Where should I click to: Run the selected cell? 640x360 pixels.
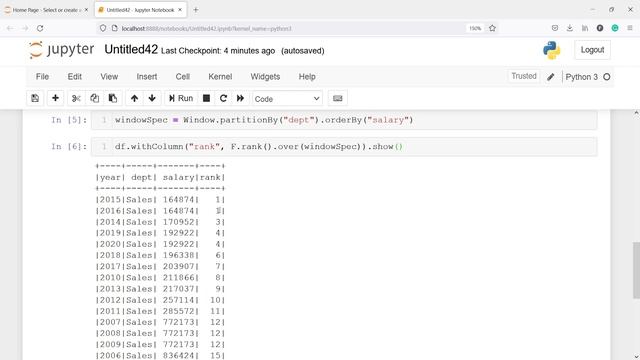181,98
